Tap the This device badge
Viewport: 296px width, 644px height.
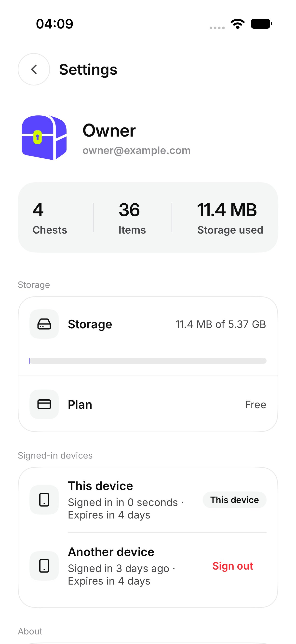(235, 500)
